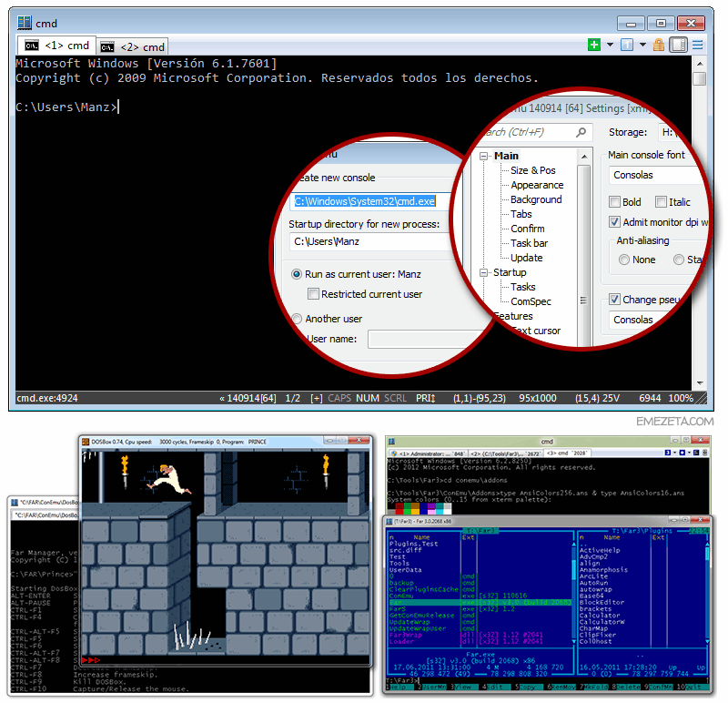Viewport: 728px width, 703px height.
Task: Click the green plus new console icon
Action: pyautogui.click(x=594, y=45)
